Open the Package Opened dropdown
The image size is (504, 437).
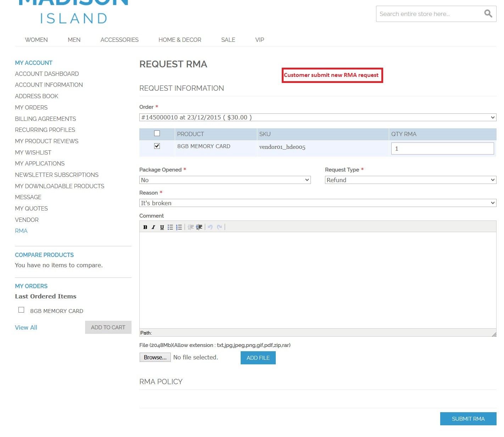pos(225,180)
